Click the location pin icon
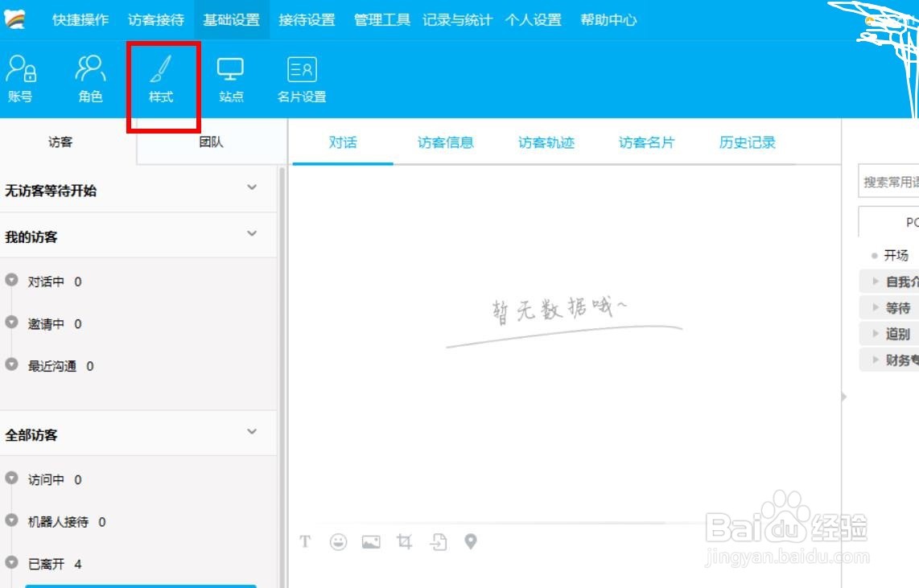Screen dimensions: 919x588 (x=471, y=541)
